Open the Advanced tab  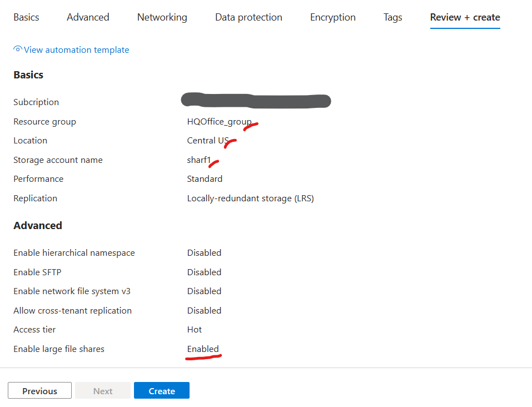tap(88, 17)
